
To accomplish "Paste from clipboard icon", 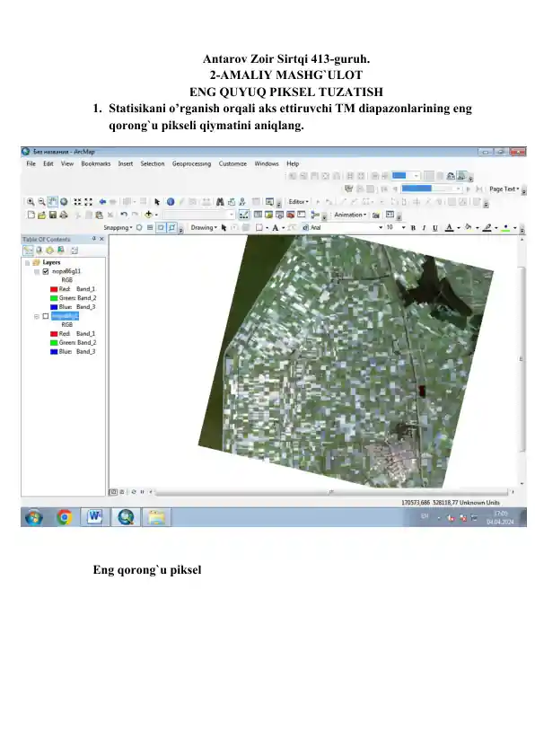I will [100, 215].
